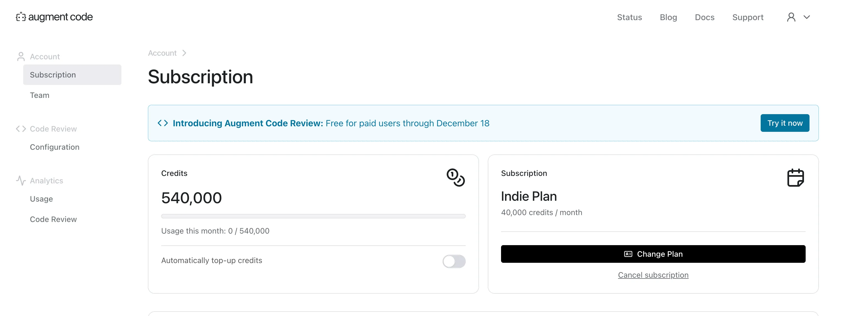
Task: Click the Code Review brackets icon in sidebar
Action: [21, 129]
